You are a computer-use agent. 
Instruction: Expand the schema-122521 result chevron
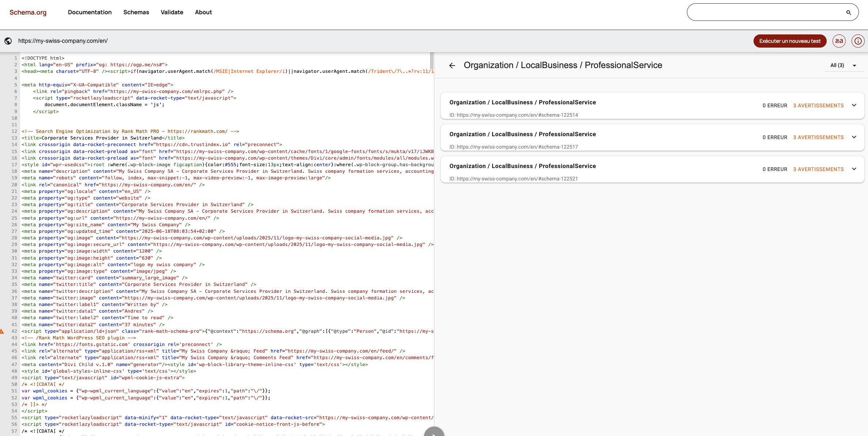854,169
